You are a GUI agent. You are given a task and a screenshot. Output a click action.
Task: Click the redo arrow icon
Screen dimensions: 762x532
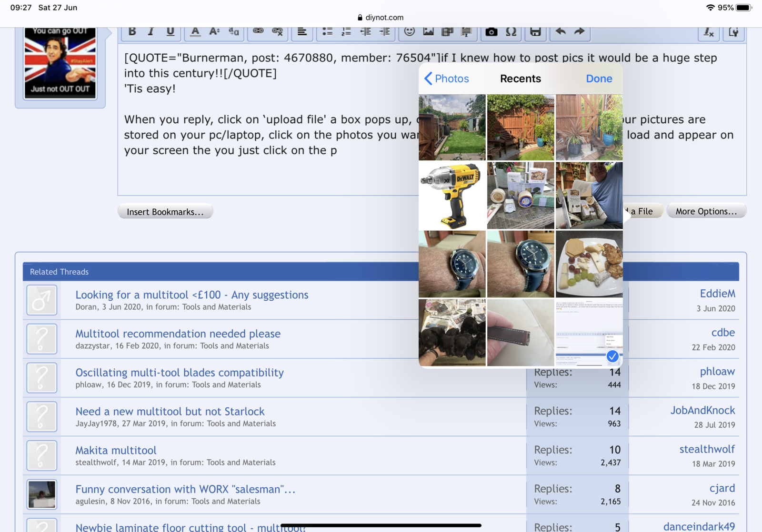tap(579, 32)
